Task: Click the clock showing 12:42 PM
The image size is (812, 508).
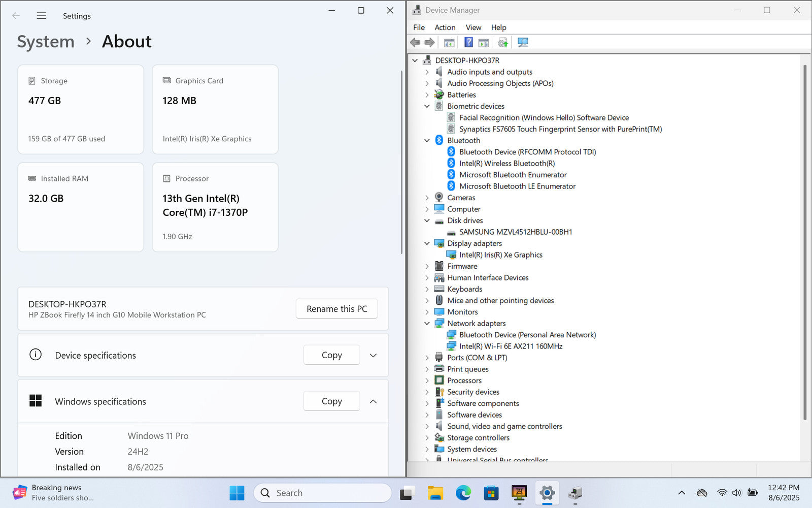Action: click(783, 488)
